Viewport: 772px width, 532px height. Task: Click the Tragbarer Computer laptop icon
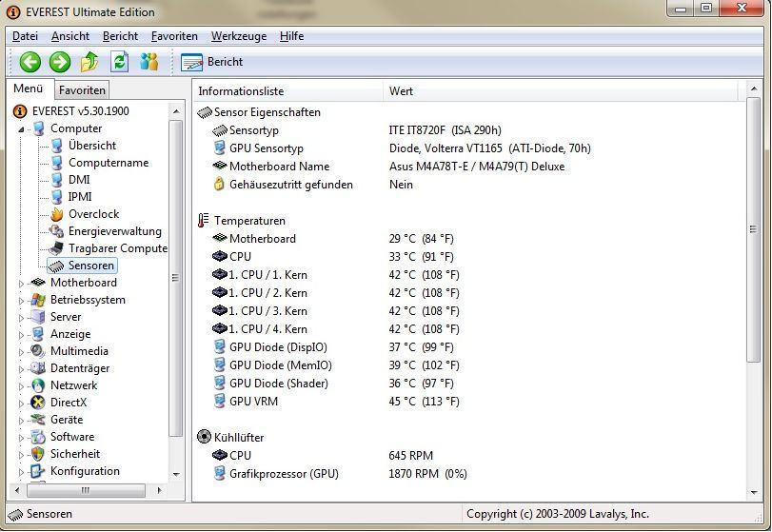[x=57, y=248]
